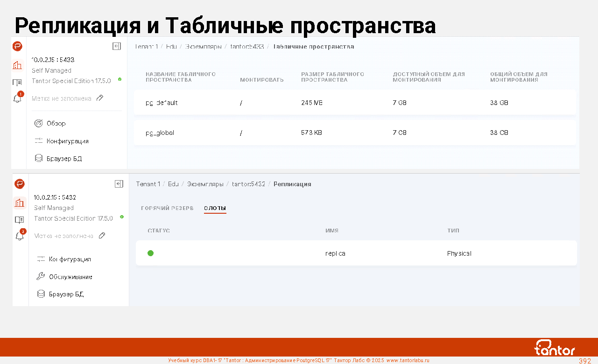Click the replica slot row
This screenshot has width=598, height=364.
click(356, 253)
